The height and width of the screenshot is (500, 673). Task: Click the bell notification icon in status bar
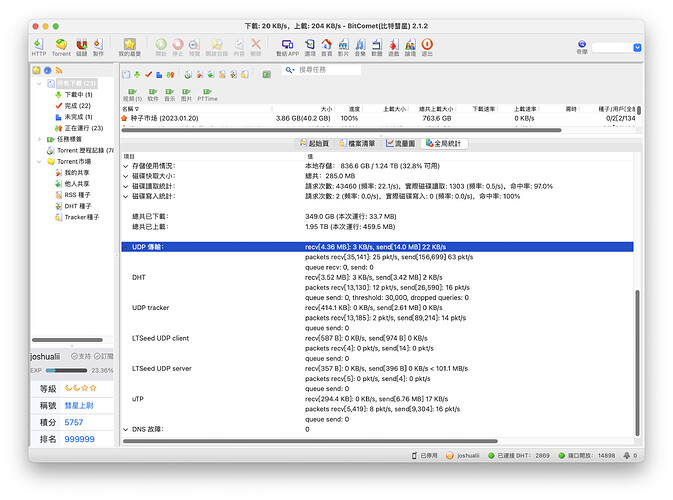tap(627, 455)
